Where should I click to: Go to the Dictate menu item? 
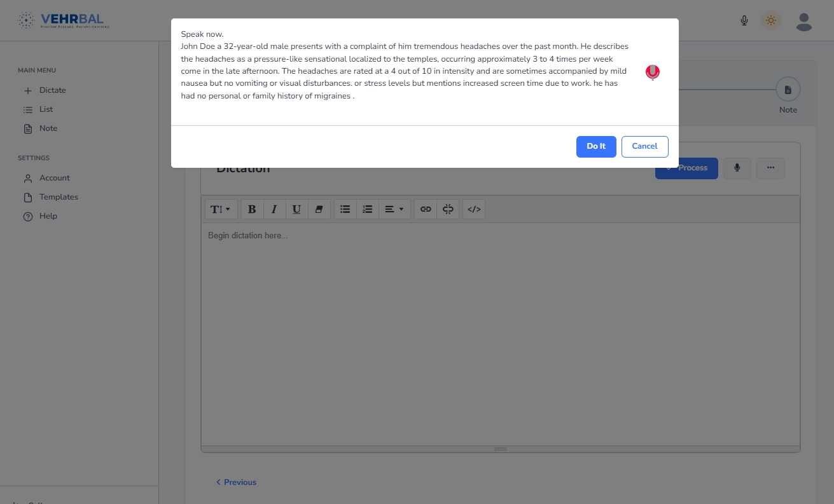click(x=52, y=90)
